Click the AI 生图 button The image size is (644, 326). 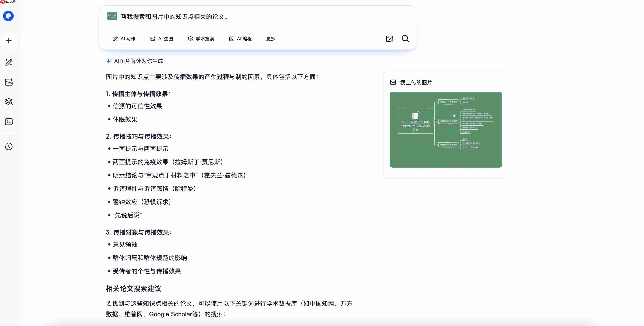pyautogui.click(x=161, y=39)
